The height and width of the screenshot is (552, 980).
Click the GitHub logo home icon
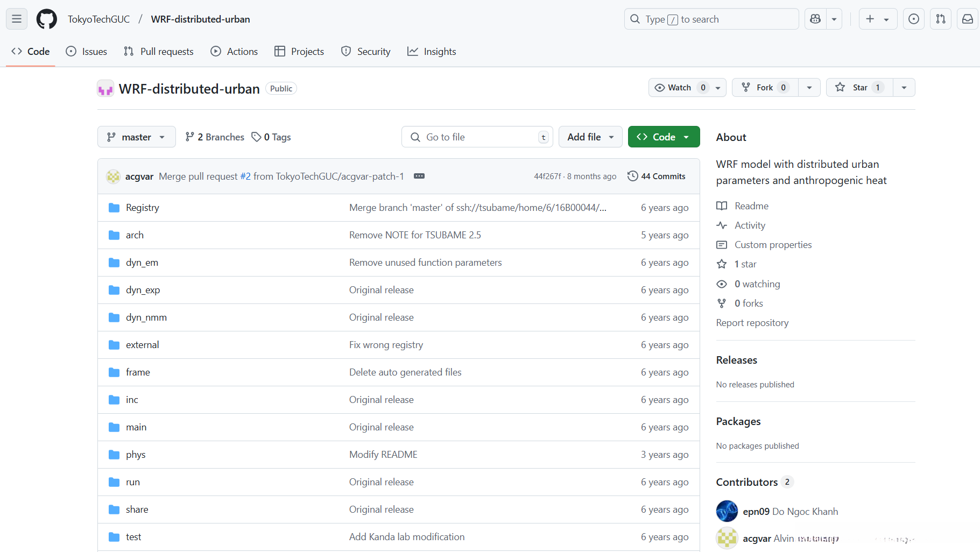[47, 19]
